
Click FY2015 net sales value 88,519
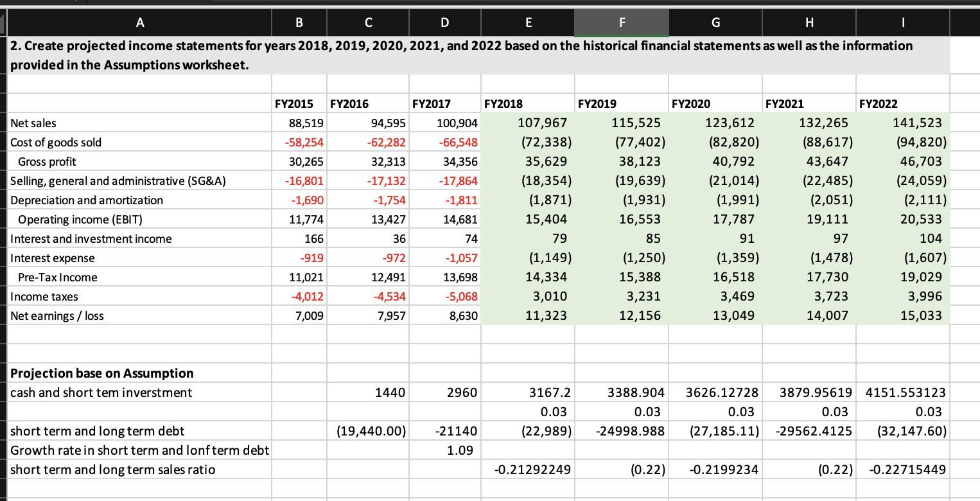(x=307, y=123)
